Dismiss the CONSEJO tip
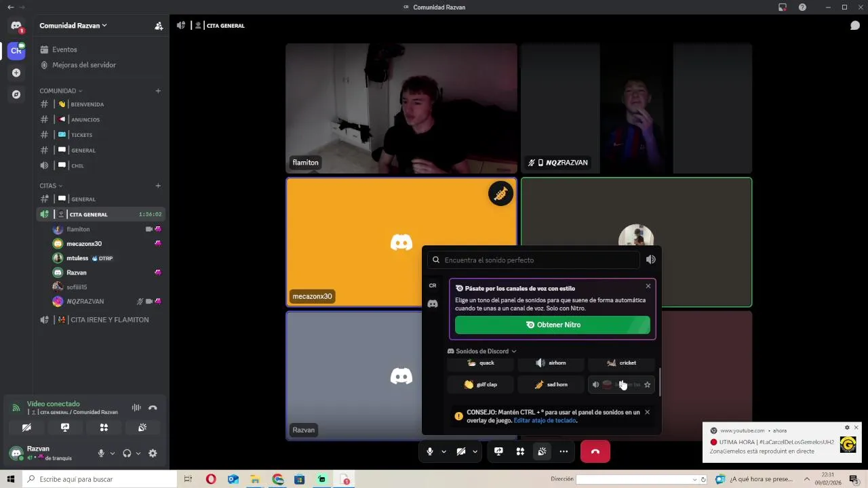This screenshot has width=868, height=488. [x=647, y=412]
